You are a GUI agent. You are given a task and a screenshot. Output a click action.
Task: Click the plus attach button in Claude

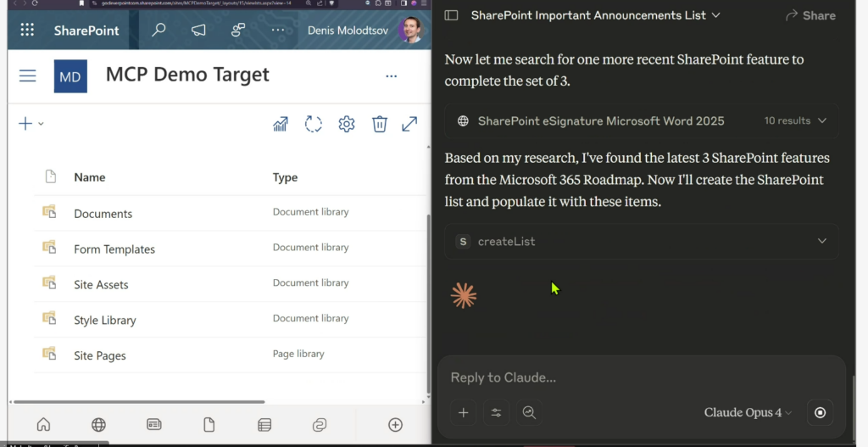464,413
